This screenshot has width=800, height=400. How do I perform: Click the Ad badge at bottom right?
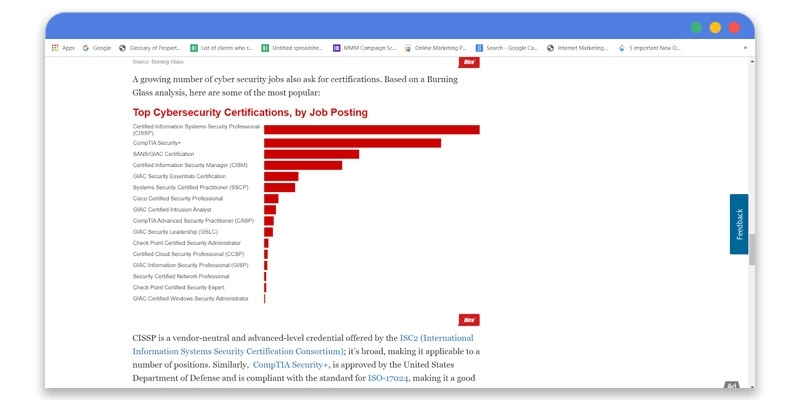[x=732, y=385]
